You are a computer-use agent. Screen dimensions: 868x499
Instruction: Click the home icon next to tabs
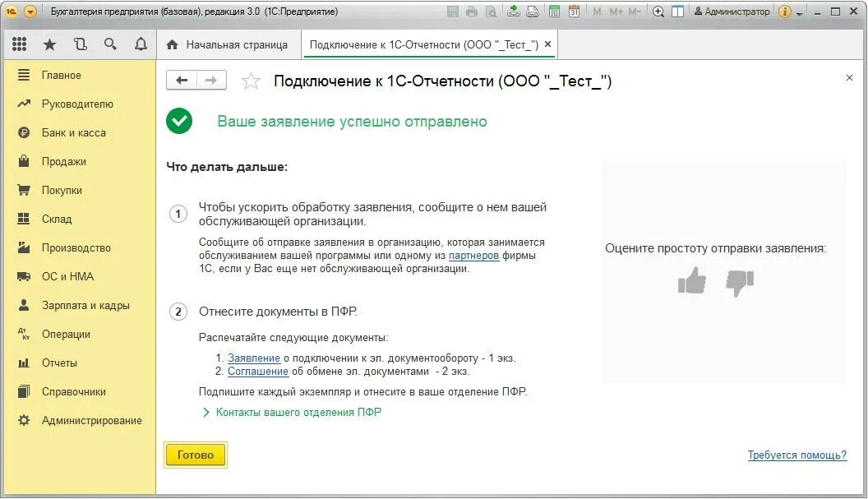[172, 44]
